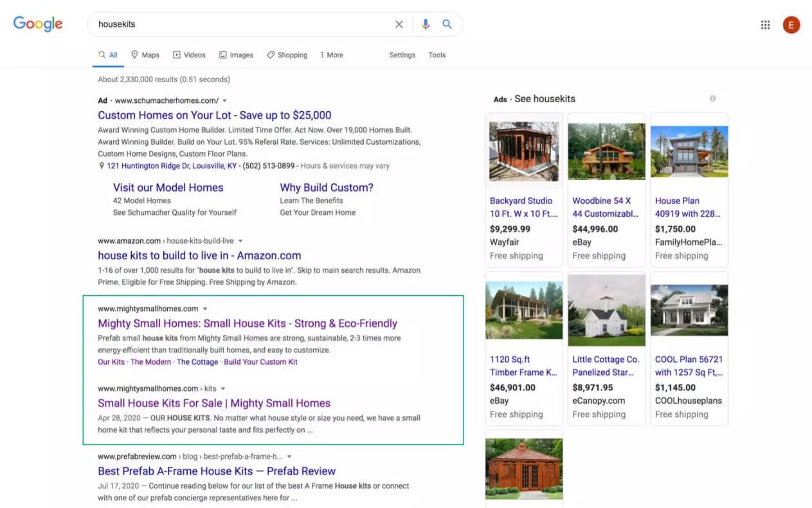Click the Woodbine 54 X 44 product image
The height and width of the screenshot is (508, 812).
606,152
